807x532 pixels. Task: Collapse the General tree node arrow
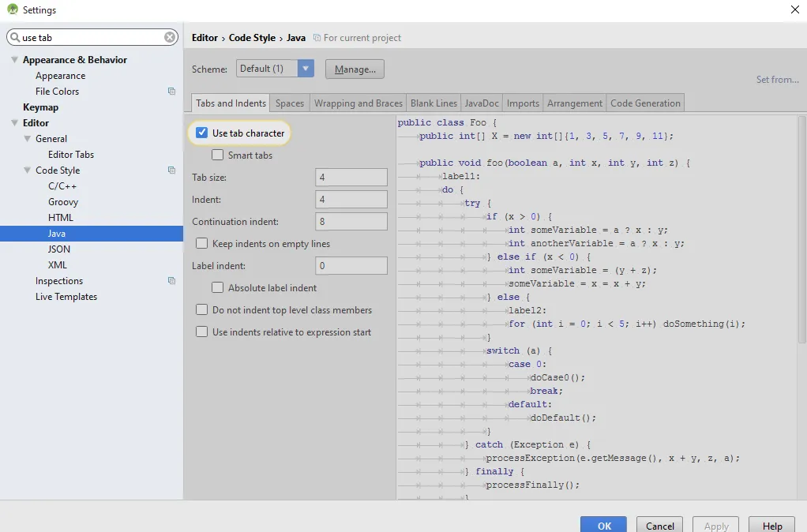(28, 139)
